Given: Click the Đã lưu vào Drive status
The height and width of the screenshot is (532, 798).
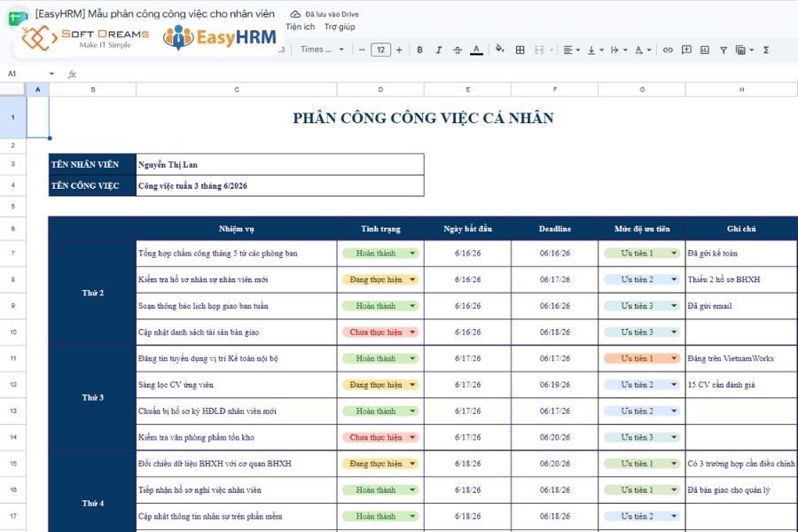Looking at the screenshot, I should pyautogui.click(x=332, y=14).
